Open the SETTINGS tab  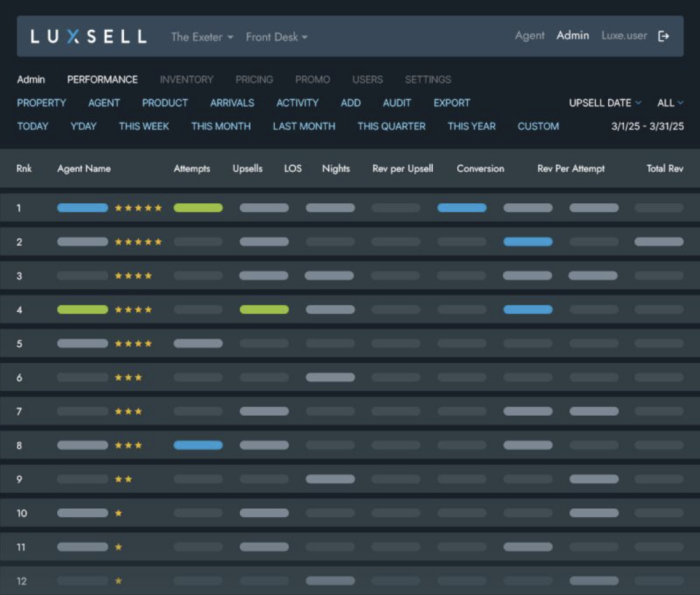(x=428, y=79)
